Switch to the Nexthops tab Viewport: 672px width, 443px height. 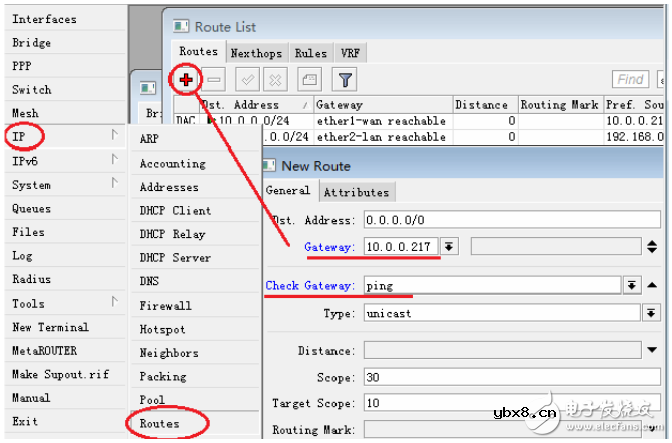coord(255,53)
